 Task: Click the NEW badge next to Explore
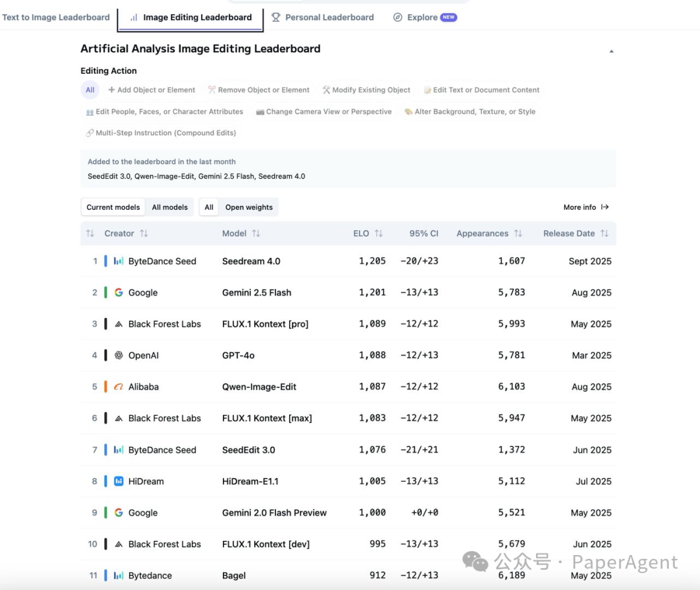(449, 17)
